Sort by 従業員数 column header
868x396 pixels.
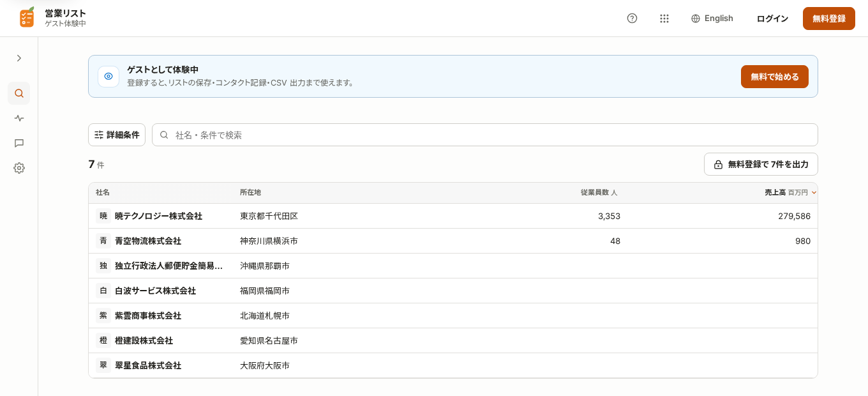click(x=599, y=192)
